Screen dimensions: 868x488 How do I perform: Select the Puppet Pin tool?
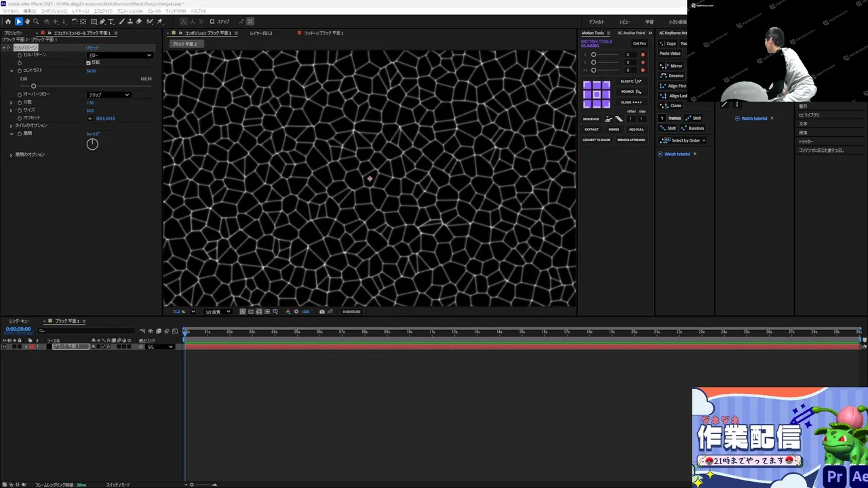[x=160, y=22]
